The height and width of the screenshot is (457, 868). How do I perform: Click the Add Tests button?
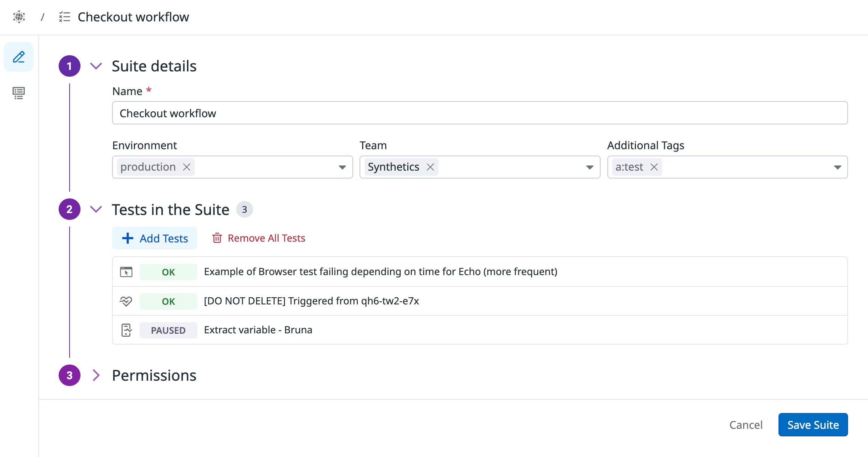pyautogui.click(x=154, y=238)
